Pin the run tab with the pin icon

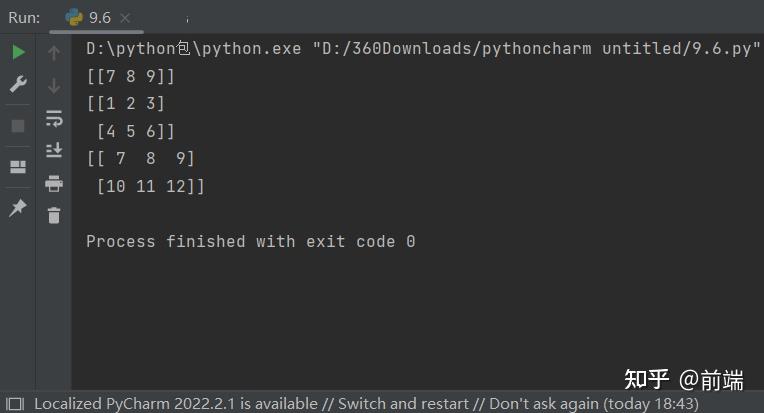point(18,208)
